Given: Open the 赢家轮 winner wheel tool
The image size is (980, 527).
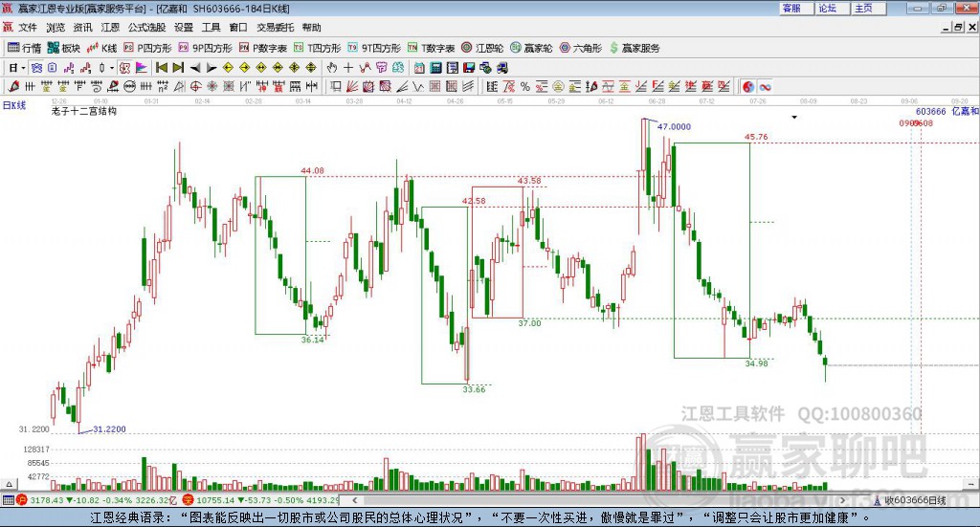Looking at the screenshot, I should point(531,48).
